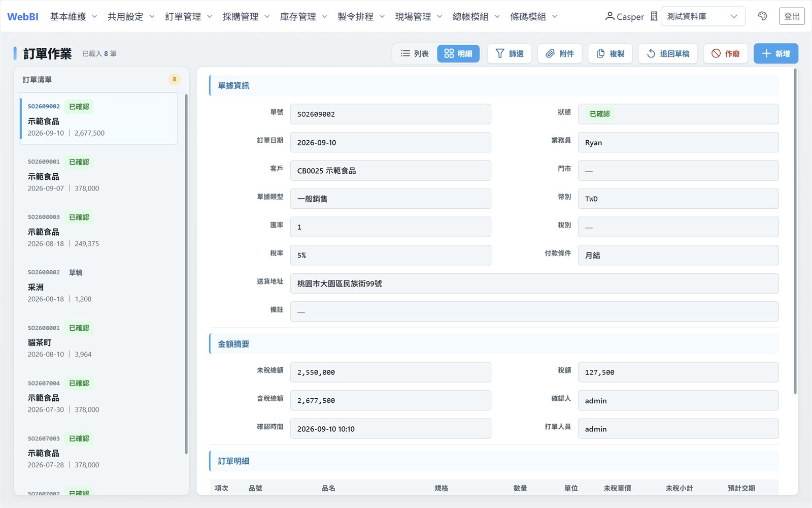Click the 未稅單價 column header

[x=617, y=488]
